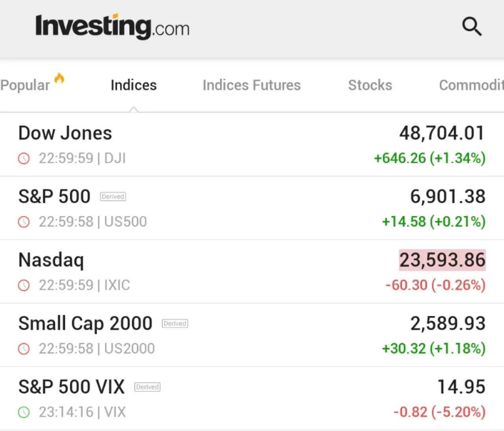Click the clock icon beside Small Cap 2000 time

tap(24, 349)
